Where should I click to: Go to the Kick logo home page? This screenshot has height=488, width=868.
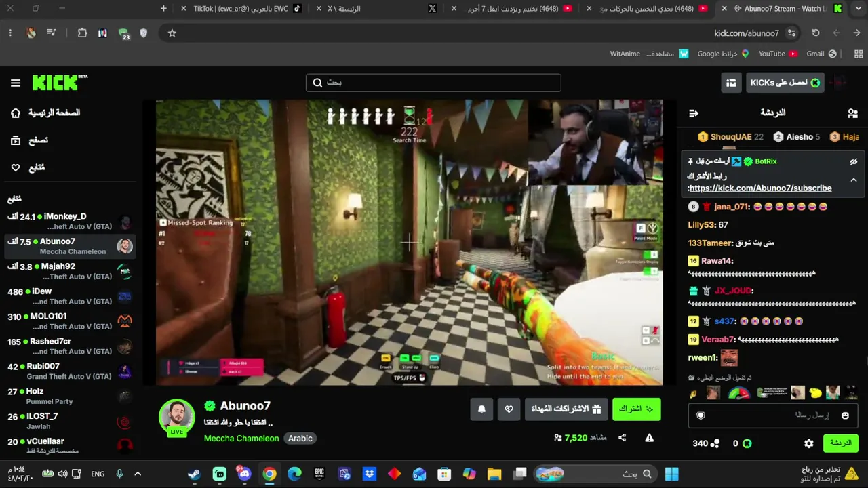click(x=60, y=82)
